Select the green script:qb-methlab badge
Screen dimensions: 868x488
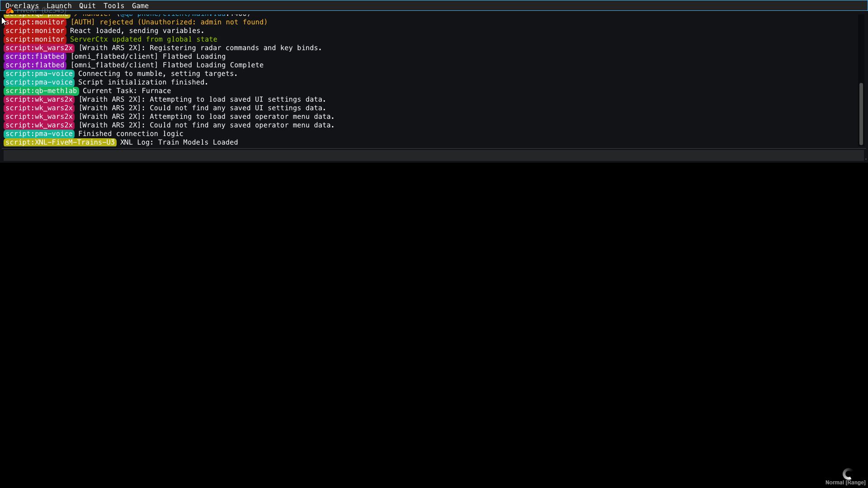tap(41, 91)
